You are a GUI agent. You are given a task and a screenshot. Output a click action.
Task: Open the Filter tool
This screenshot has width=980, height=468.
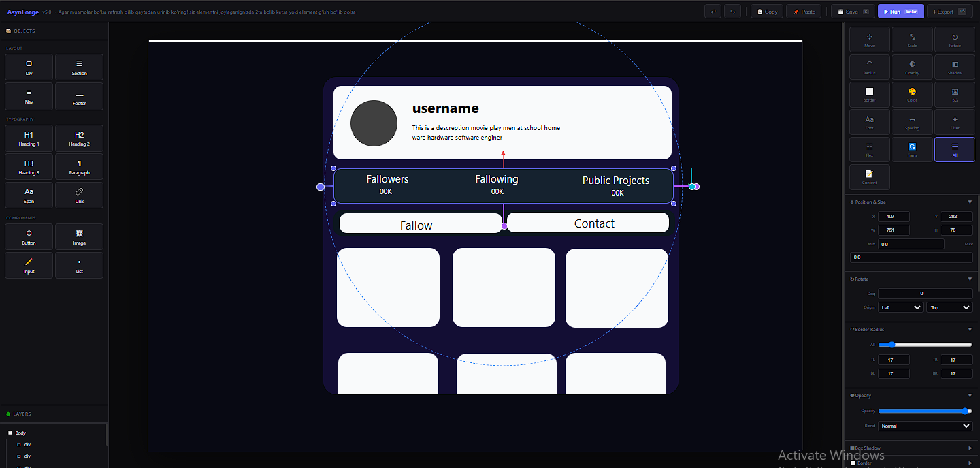(955, 123)
